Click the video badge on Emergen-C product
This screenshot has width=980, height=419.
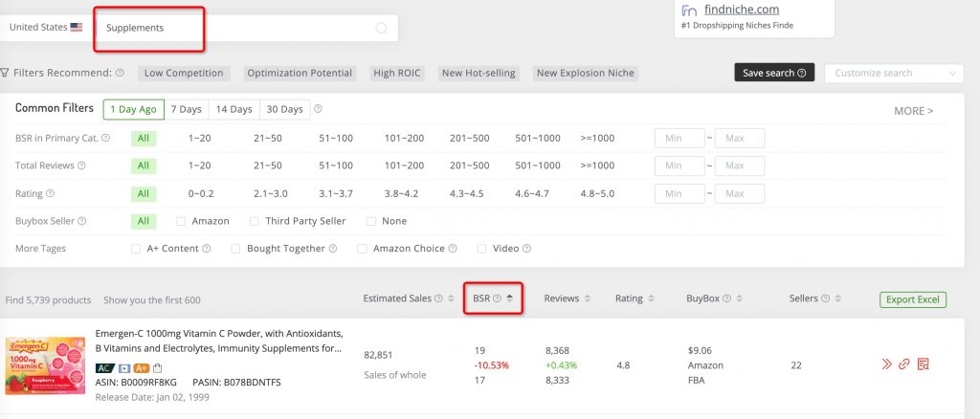[123, 367]
